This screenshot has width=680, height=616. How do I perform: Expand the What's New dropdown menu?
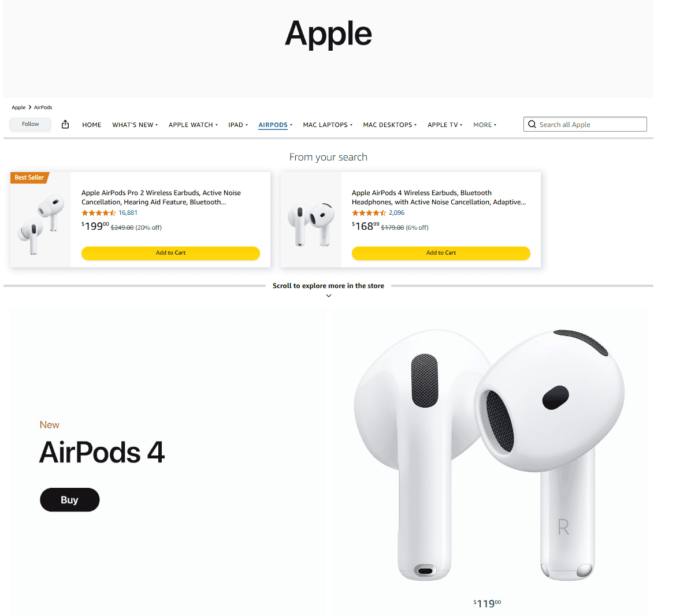[135, 125]
